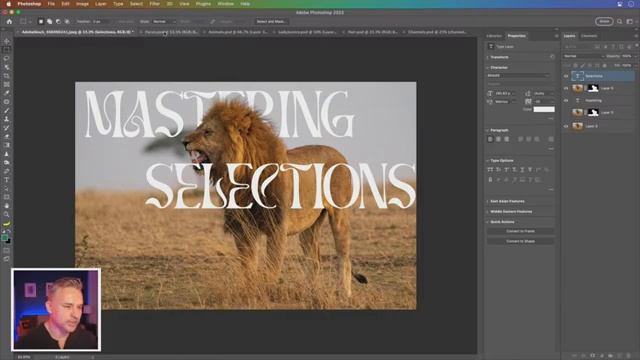Choose Add to Selection mode icon
Image resolution: width=640 pixels, height=360 pixels.
coord(49,21)
